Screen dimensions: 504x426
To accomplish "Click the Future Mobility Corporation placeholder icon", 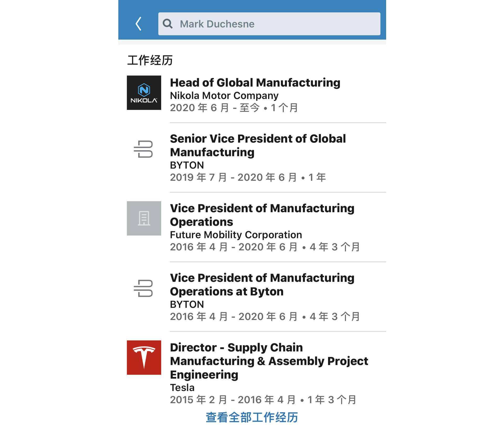I will [x=144, y=218].
